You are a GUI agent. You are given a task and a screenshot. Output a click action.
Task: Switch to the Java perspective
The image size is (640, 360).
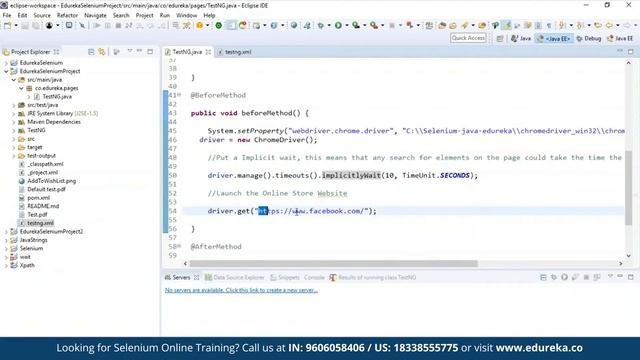tap(521, 38)
